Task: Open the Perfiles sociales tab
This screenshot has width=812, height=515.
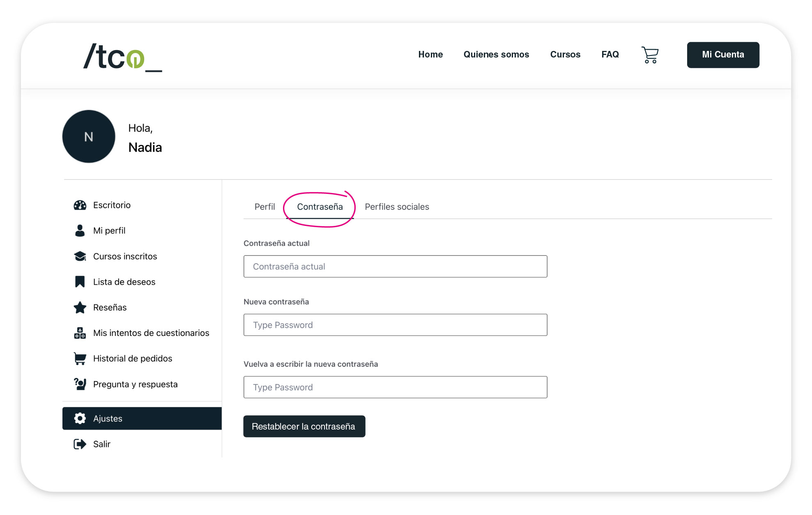Action: (397, 207)
